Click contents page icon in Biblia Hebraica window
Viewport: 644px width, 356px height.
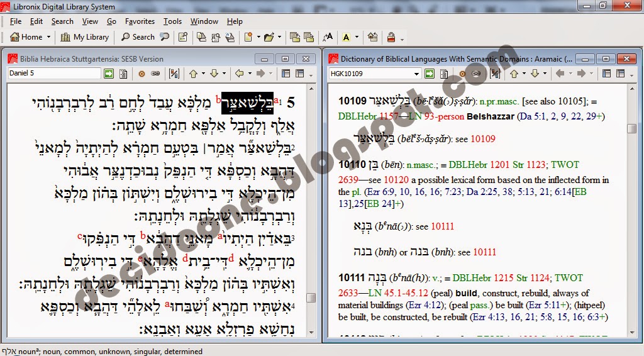click(123, 74)
